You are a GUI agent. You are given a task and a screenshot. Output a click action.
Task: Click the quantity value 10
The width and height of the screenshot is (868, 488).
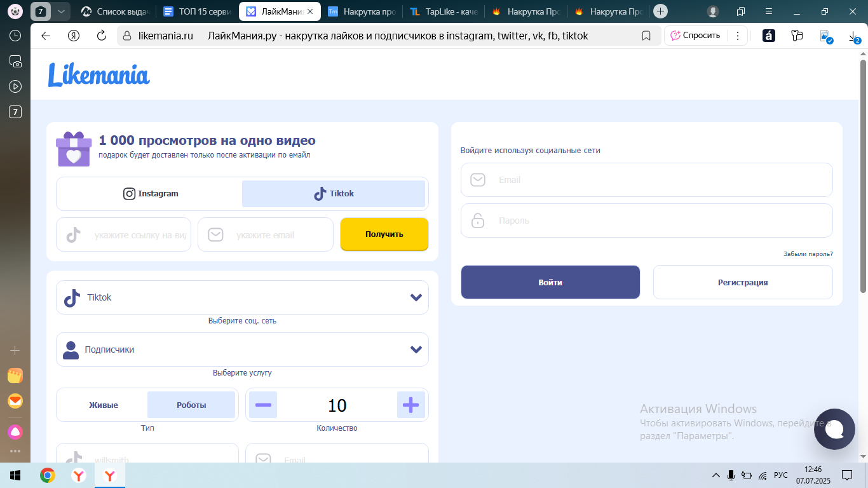(x=337, y=405)
